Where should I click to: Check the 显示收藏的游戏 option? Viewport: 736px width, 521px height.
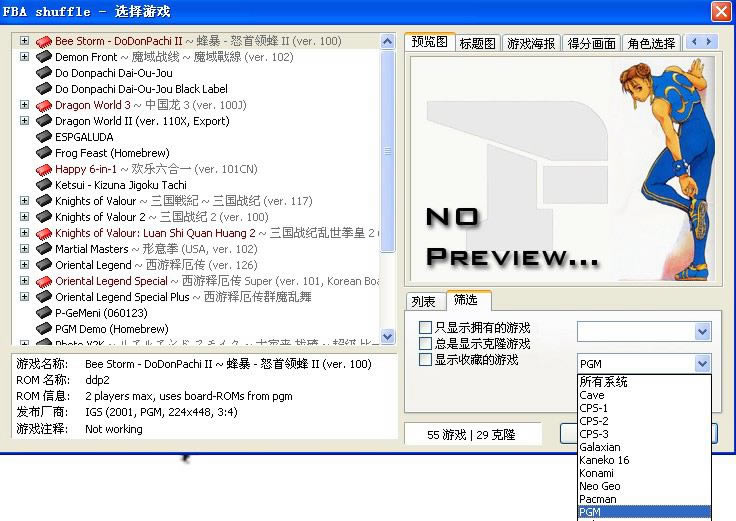click(x=426, y=360)
